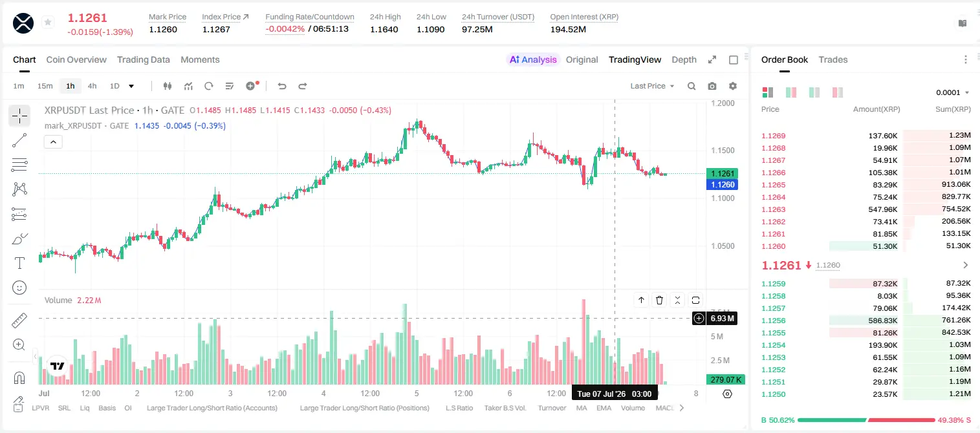Click the chart screenshot camera icon
This screenshot has height=433, width=980.
(x=712, y=86)
